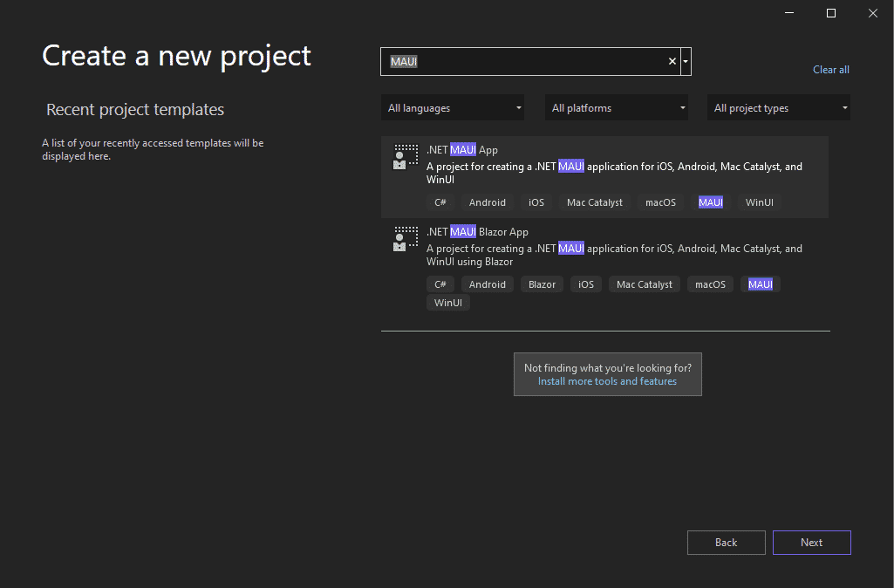
Task: Click the Android tag under .NET MAUI App
Action: click(487, 202)
